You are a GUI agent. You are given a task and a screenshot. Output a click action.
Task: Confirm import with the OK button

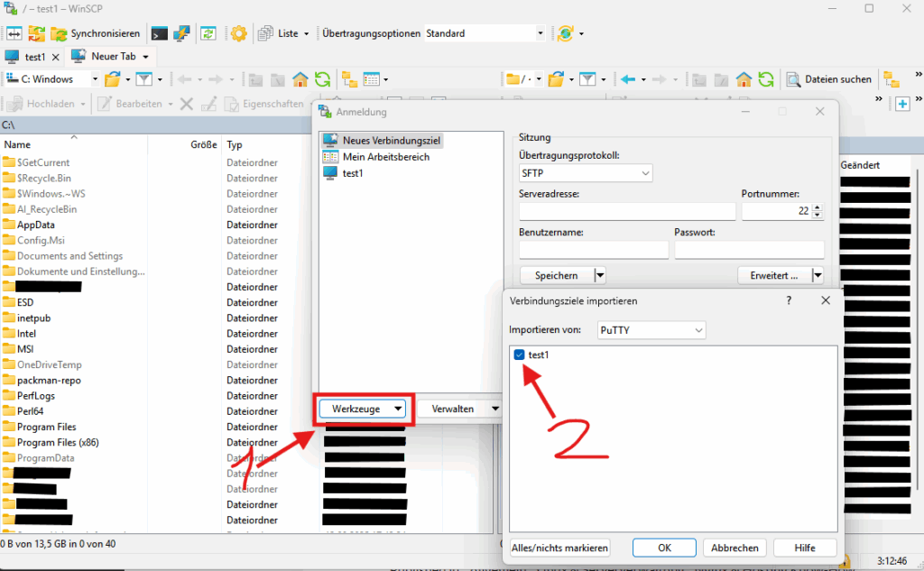click(663, 548)
